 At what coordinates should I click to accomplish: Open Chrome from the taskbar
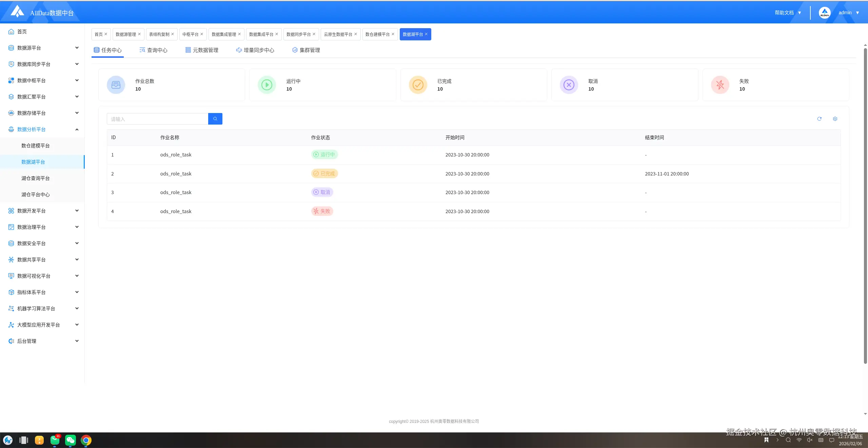[86, 440]
